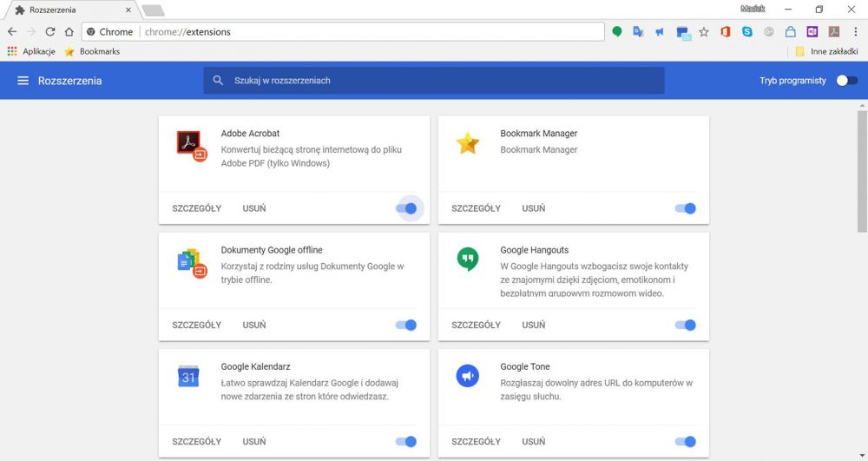Go back with the browser back arrow
Viewport: 868px width, 461px height.
(12, 31)
